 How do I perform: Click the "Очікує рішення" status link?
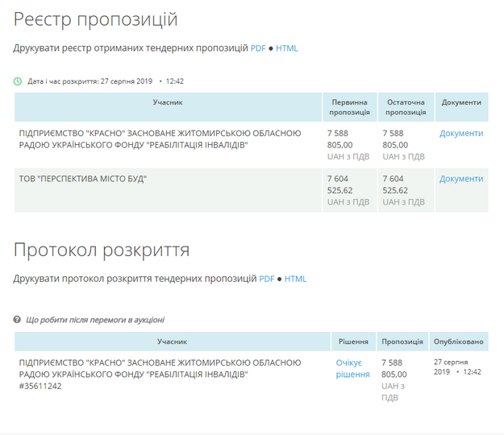pyautogui.click(x=352, y=369)
